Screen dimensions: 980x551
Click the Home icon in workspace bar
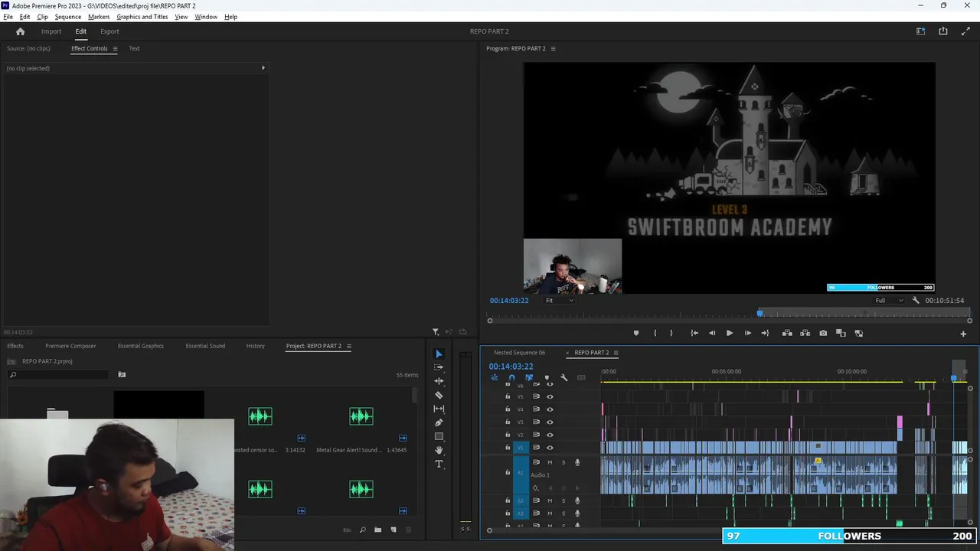tap(21, 31)
